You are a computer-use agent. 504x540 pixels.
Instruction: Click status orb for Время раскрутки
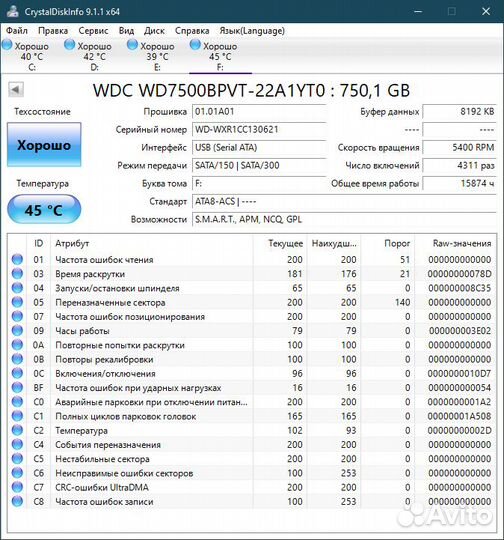tap(17, 274)
